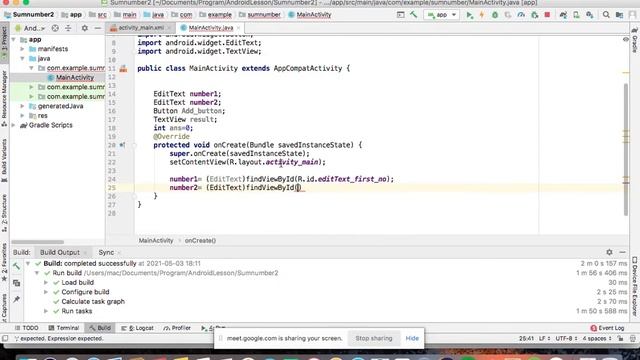The width and height of the screenshot is (640, 360).
Task: Switch to the activity_main.xml editor tab
Action: pyautogui.click(x=141, y=28)
